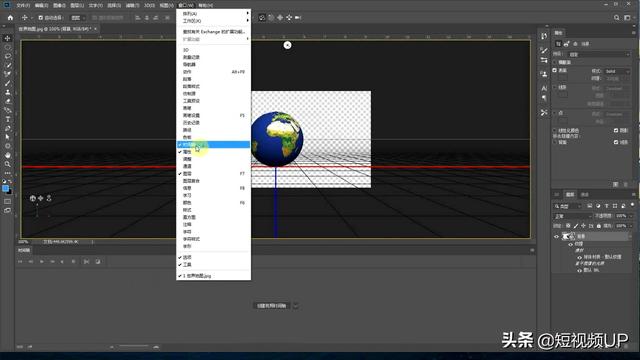Close the 3D secondary view circle
The width and height of the screenshot is (640, 360).
[x=287, y=45]
